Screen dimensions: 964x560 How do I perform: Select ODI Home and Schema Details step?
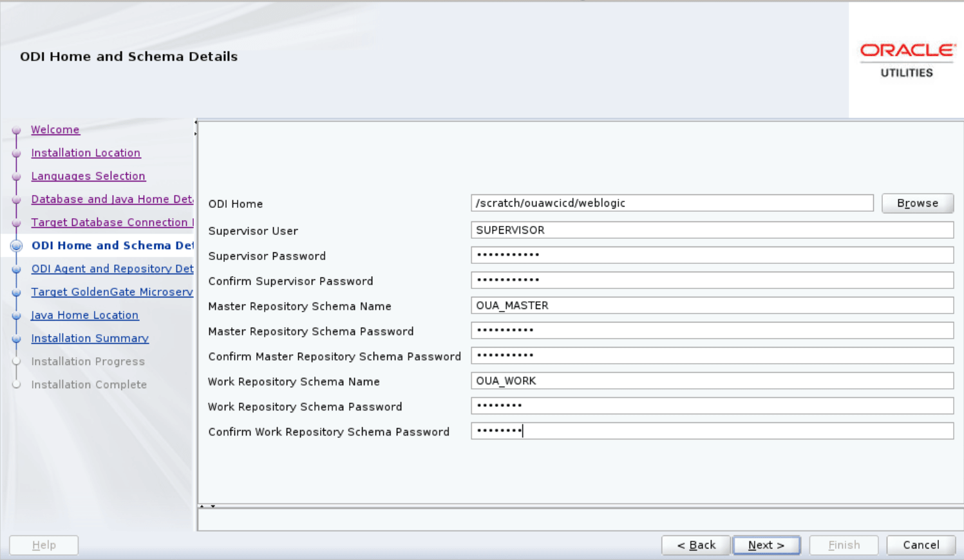112,245
